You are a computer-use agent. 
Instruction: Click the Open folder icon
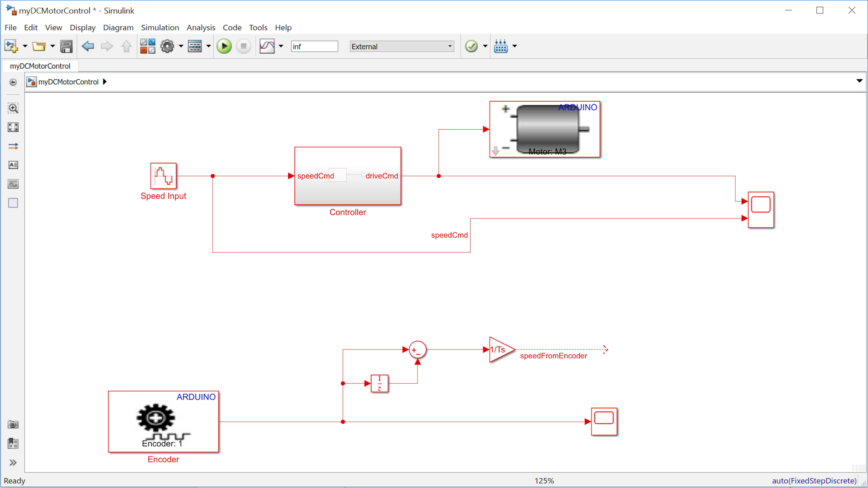(39, 46)
